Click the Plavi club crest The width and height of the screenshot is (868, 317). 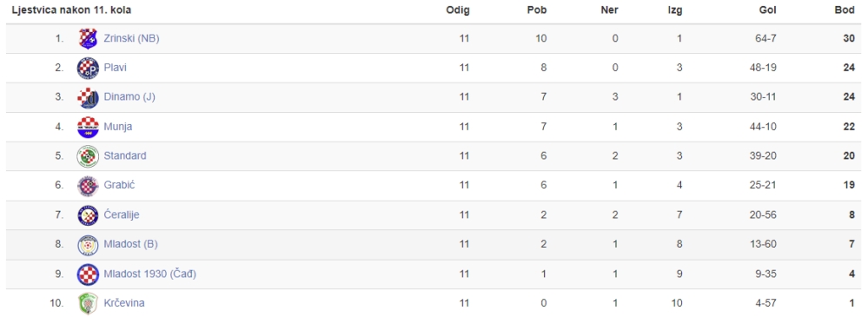[x=88, y=68]
